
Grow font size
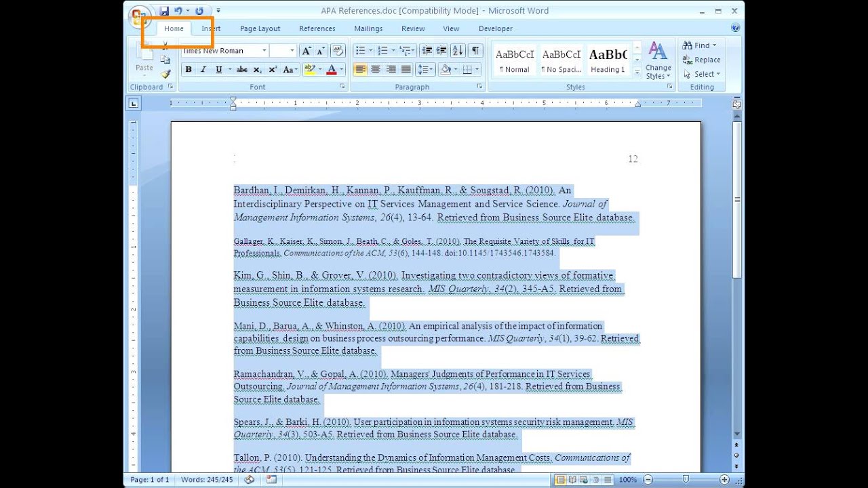(x=307, y=51)
